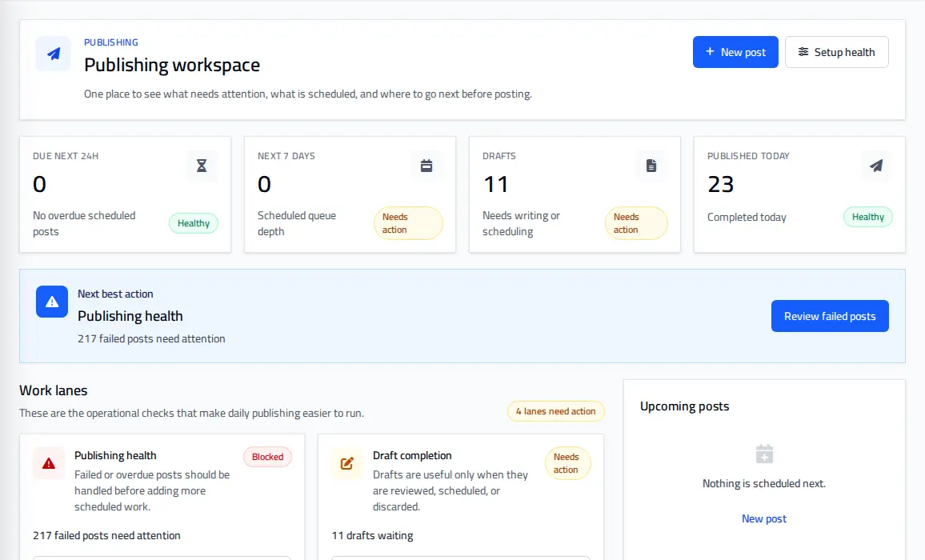Click the paper plane icon in Published Today card
Image resolution: width=925 pixels, height=560 pixels.
pyautogui.click(x=876, y=166)
